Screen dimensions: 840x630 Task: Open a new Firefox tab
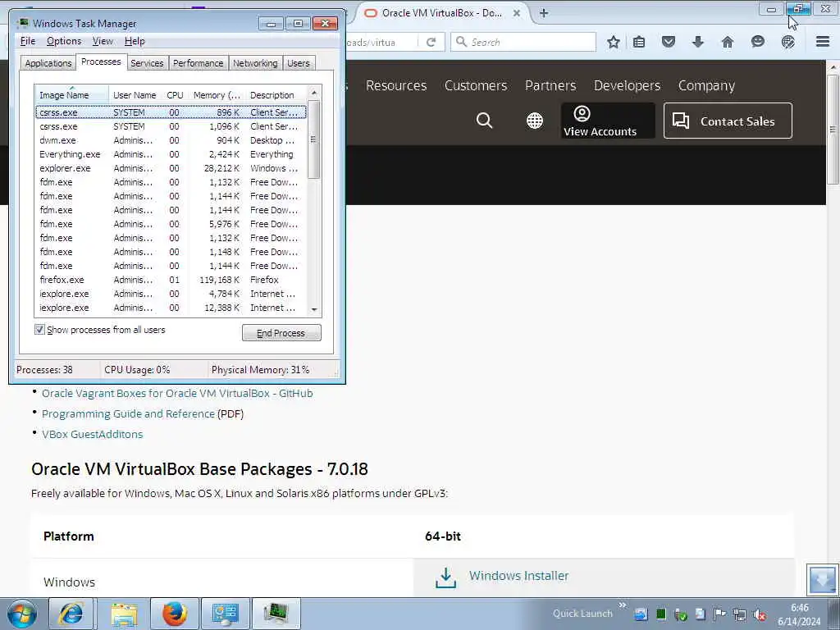(544, 13)
